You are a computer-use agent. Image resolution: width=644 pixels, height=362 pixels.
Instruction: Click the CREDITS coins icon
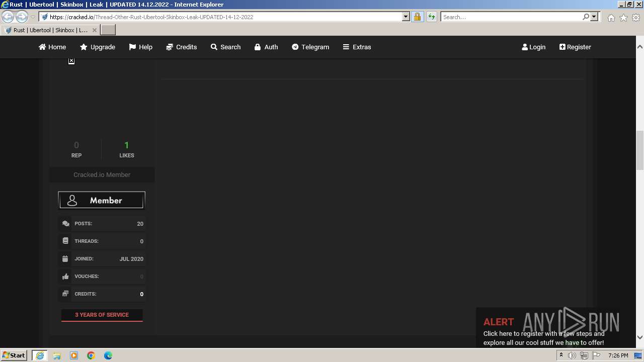(65, 294)
